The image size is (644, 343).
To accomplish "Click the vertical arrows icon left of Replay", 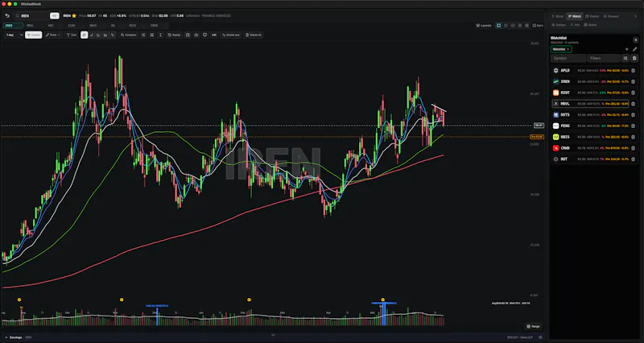I will coord(160,35).
